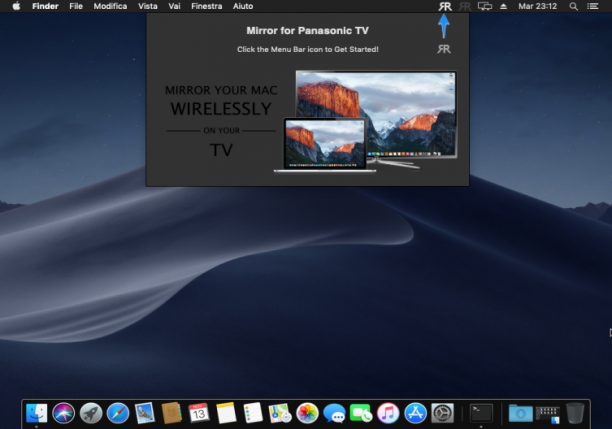Open System Preferences gear in Dock
The height and width of the screenshot is (429, 612).
pyautogui.click(x=442, y=413)
